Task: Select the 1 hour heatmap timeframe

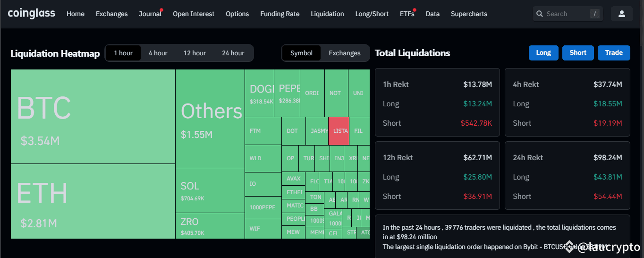Action: (123, 53)
